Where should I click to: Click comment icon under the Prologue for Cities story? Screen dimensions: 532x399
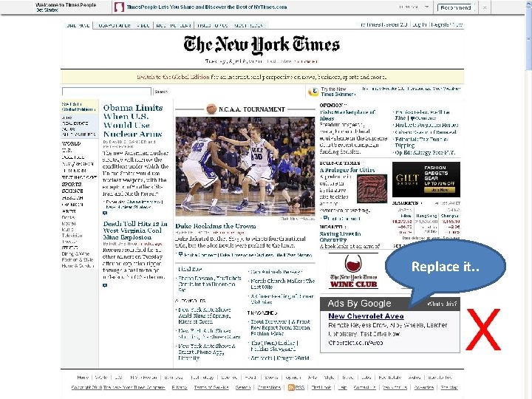pos(326,218)
